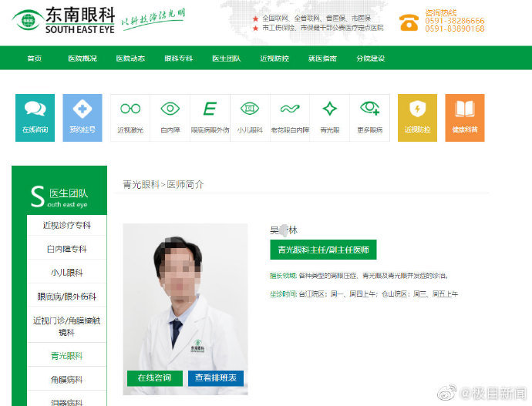Viewport: 532px width, 406px height.
Task: Go to 首页 in the navigation bar
Action: pos(35,59)
